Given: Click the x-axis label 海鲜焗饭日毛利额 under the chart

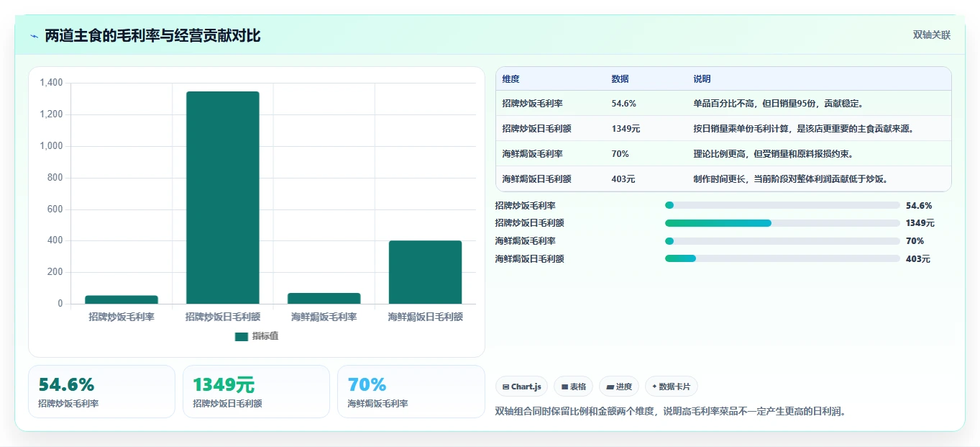Looking at the screenshot, I should 425,317.
